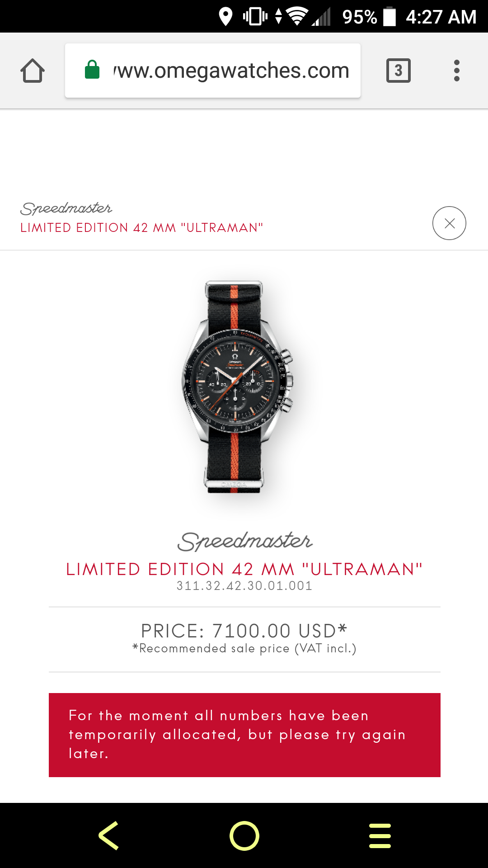Tap the battery indicator in status bar

point(389,17)
